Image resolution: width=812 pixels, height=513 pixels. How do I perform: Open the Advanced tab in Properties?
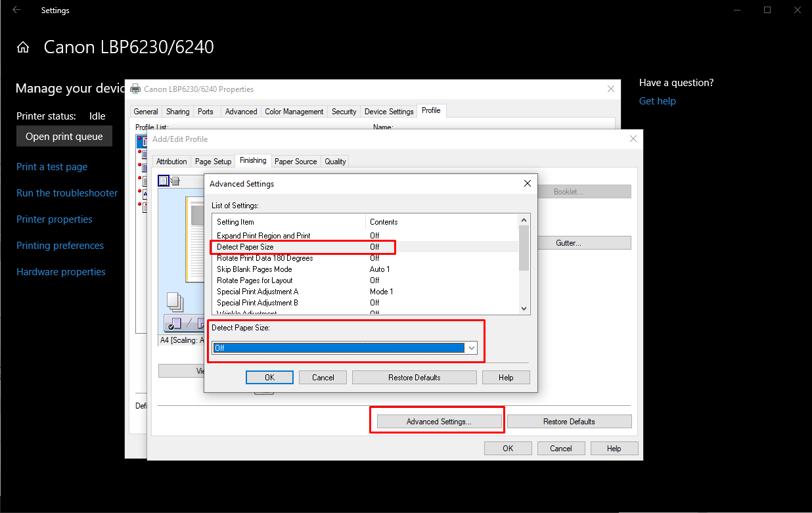pyautogui.click(x=241, y=112)
